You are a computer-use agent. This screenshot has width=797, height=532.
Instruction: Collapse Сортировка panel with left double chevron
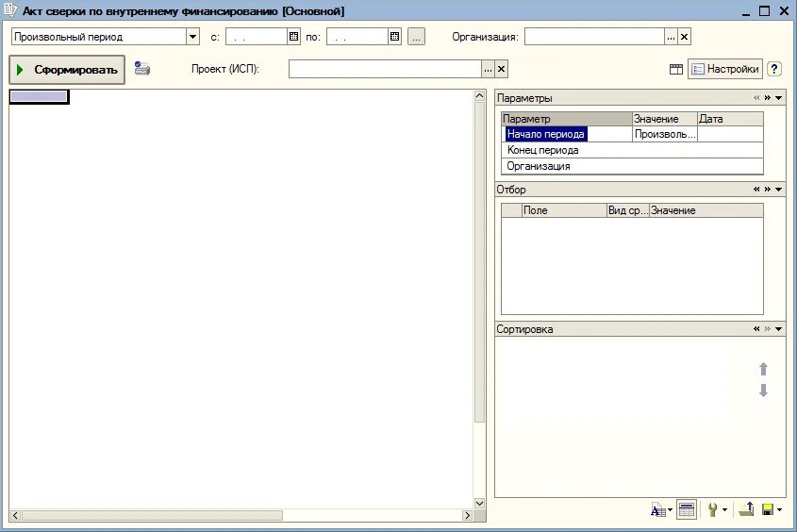[x=756, y=329]
